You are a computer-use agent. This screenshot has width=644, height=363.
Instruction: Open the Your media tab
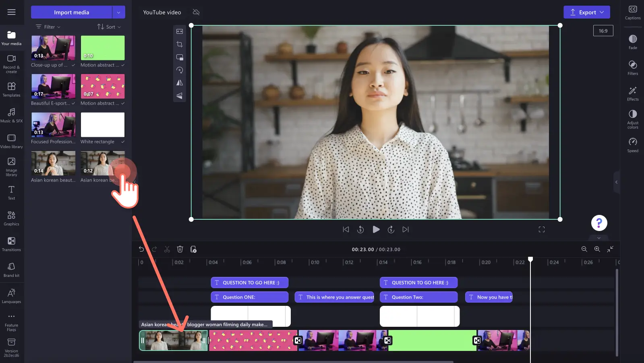(11, 38)
